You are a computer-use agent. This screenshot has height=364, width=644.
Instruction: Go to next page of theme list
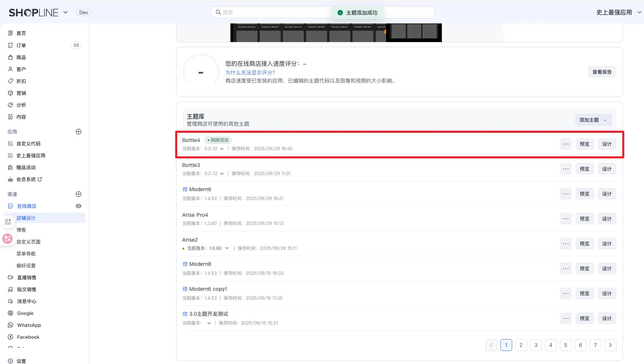pos(610,345)
